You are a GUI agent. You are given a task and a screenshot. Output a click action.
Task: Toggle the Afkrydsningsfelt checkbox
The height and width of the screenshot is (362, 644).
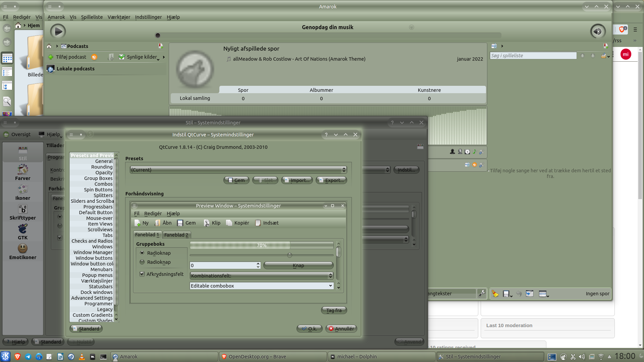[142, 274]
